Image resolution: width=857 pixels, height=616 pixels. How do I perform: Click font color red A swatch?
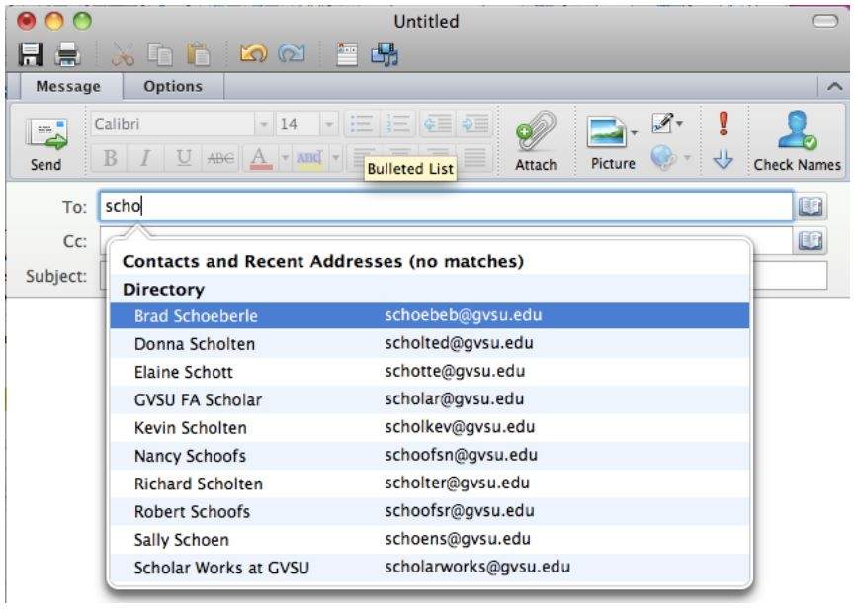click(x=258, y=158)
